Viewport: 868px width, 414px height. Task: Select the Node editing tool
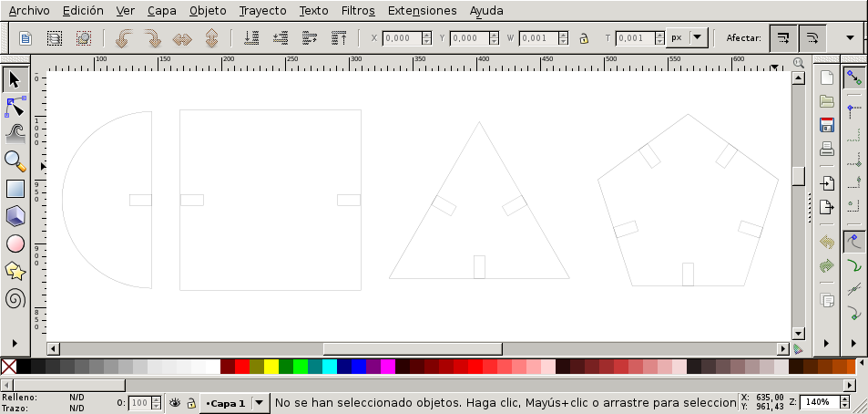pyautogui.click(x=15, y=107)
